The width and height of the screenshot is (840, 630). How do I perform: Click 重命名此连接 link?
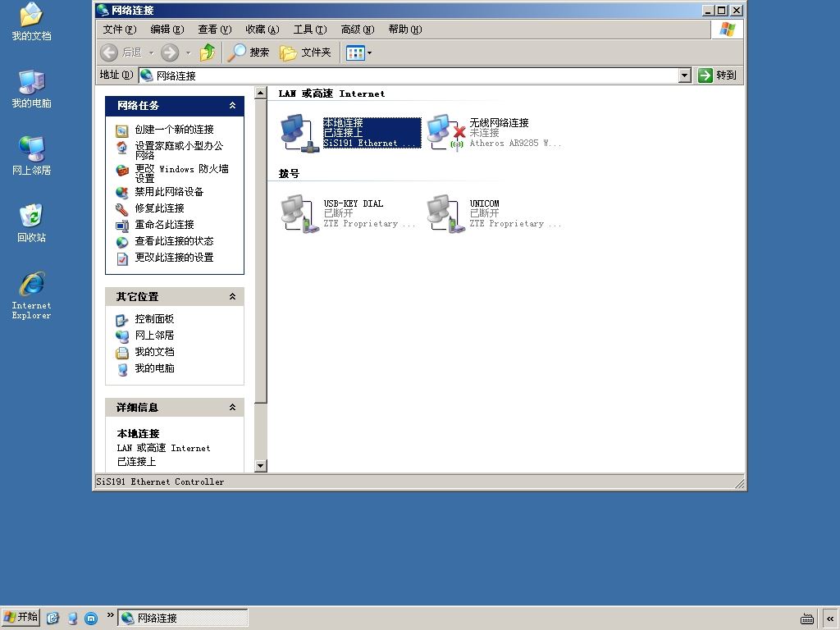point(164,225)
